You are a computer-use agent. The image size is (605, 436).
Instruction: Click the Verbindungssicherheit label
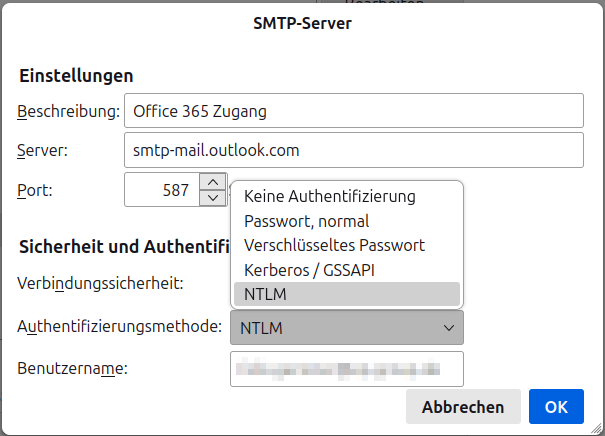[100, 283]
